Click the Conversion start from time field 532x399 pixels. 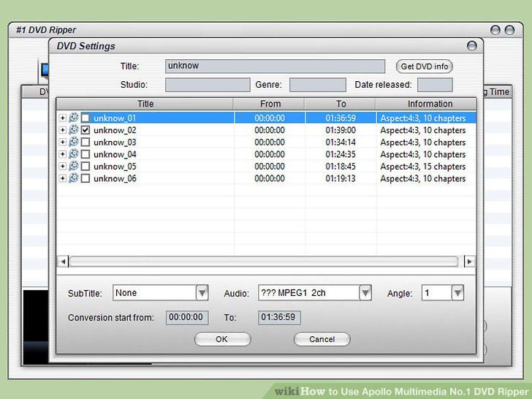187,318
